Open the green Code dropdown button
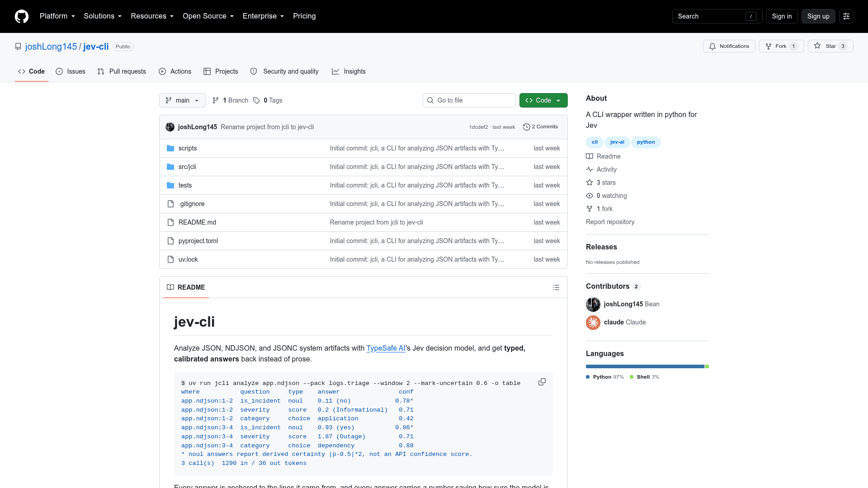The image size is (868, 488). (x=543, y=100)
